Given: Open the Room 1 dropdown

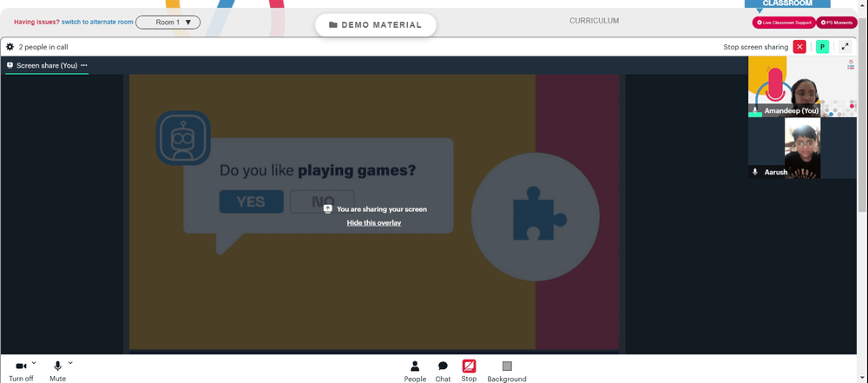Looking at the screenshot, I should click(x=168, y=23).
